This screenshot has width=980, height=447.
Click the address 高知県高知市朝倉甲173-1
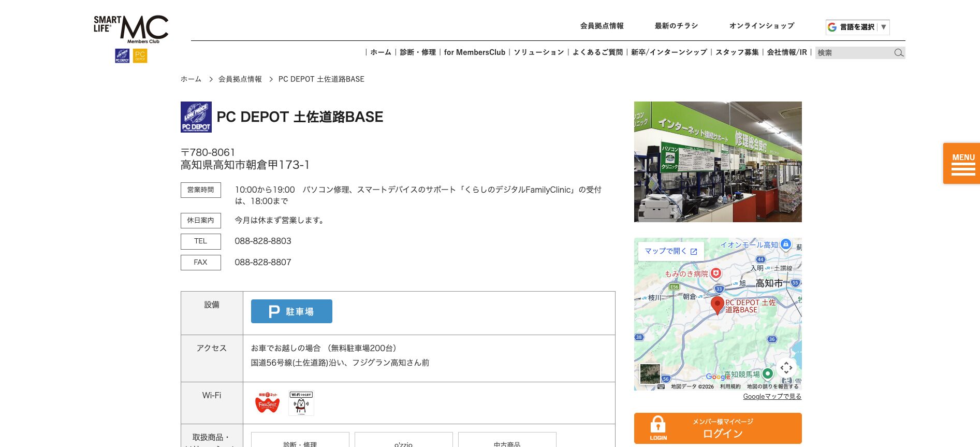click(245, 165)
